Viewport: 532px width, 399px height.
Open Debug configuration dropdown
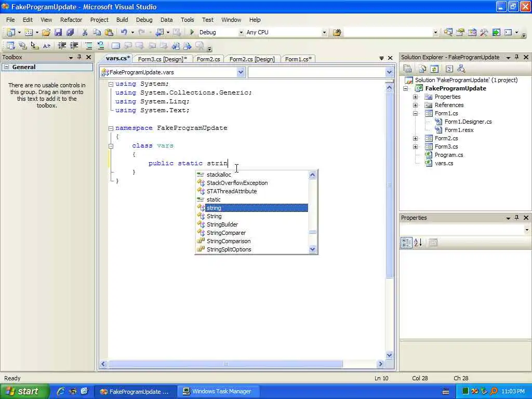click(241, 32)
